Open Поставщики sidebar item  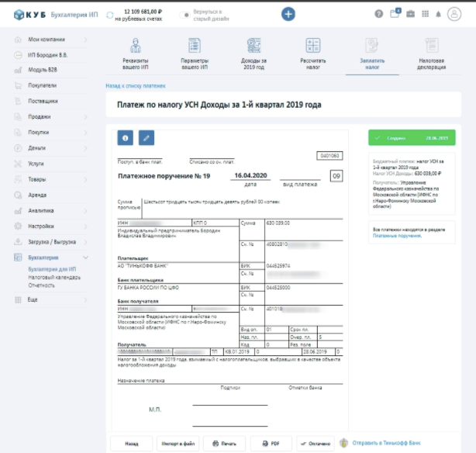coord(43,101)
